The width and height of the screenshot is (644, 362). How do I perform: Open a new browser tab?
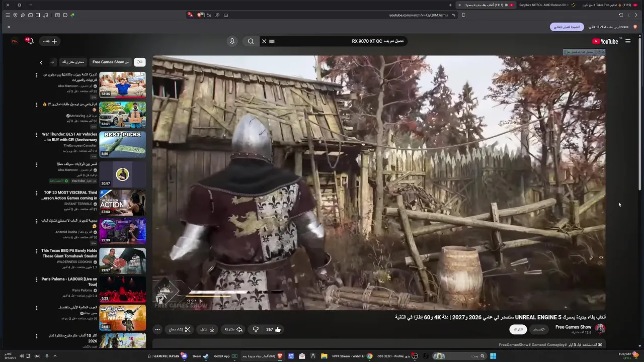tap(450, 5)
